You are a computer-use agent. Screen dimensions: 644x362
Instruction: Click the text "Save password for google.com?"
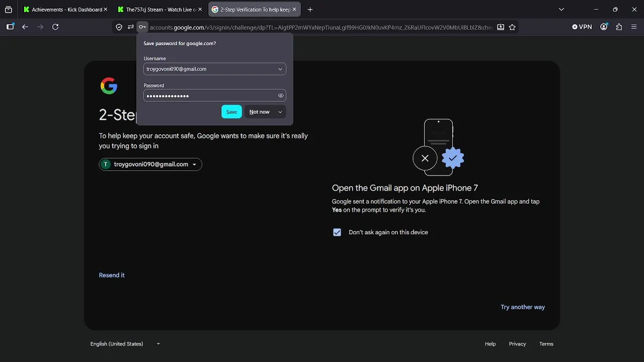click(x=180, y=44)
